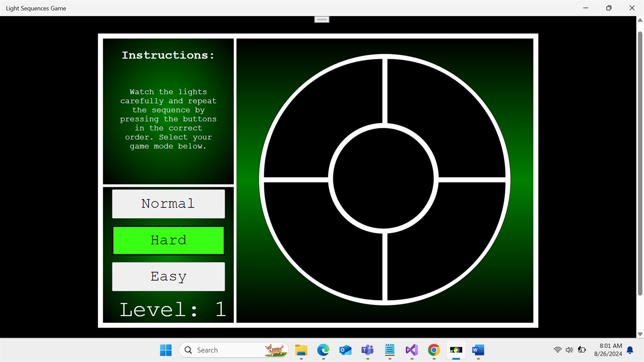Switch to Easy mode

click(x=168, y=276)
